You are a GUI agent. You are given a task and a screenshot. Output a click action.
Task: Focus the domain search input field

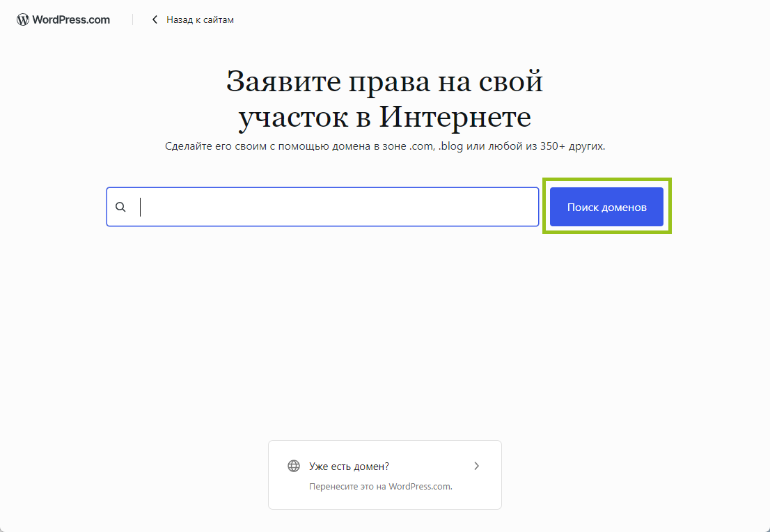pyautogui.click(x=322, y=207)
